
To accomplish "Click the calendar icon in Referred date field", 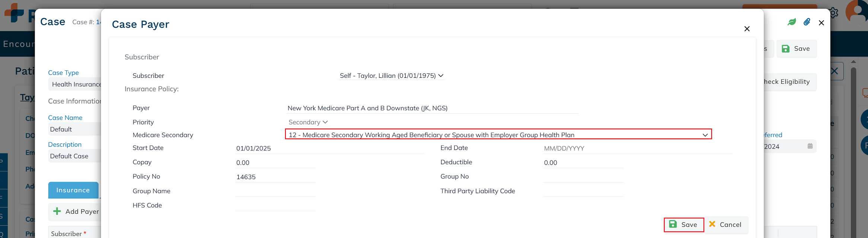I will pos(810,146).
